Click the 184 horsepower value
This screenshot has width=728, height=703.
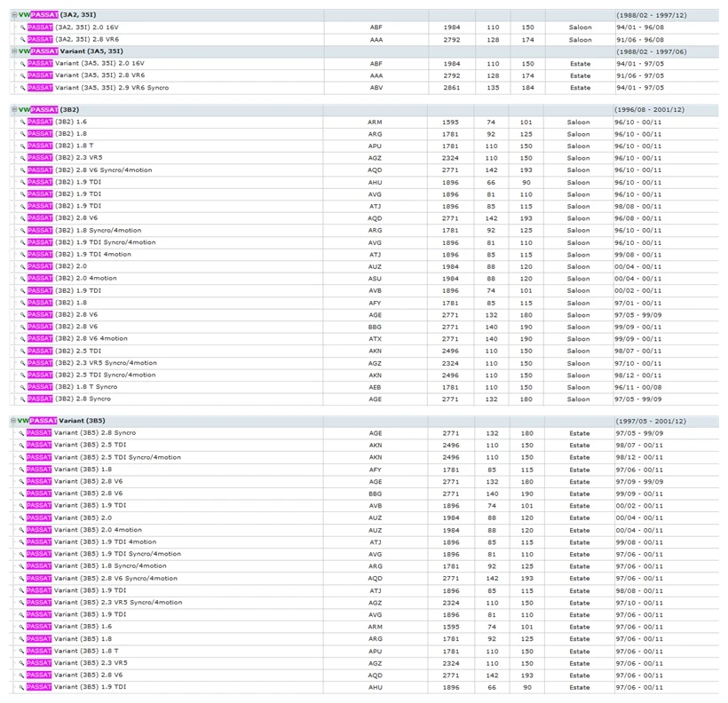528,88
